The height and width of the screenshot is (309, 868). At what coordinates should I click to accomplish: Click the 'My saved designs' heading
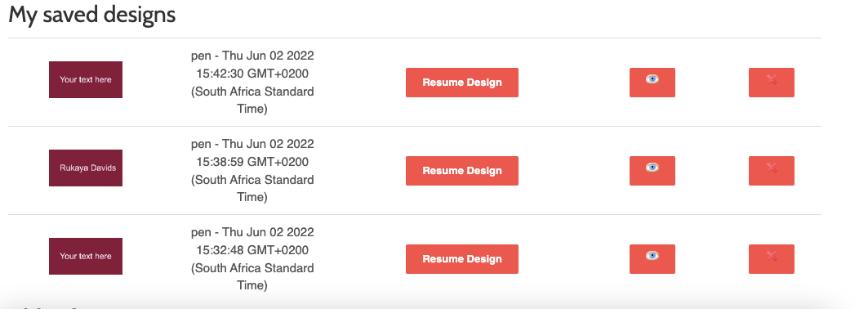[92, 15]
